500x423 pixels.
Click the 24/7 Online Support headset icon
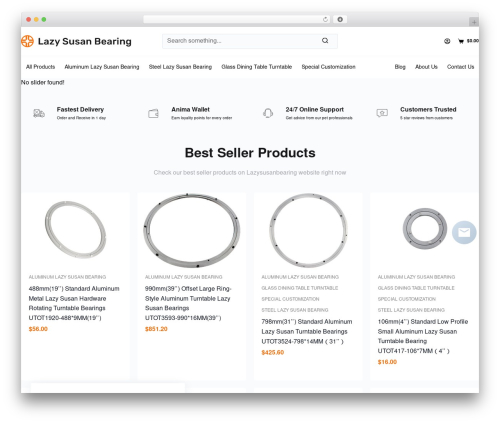[x=268, y=113]
